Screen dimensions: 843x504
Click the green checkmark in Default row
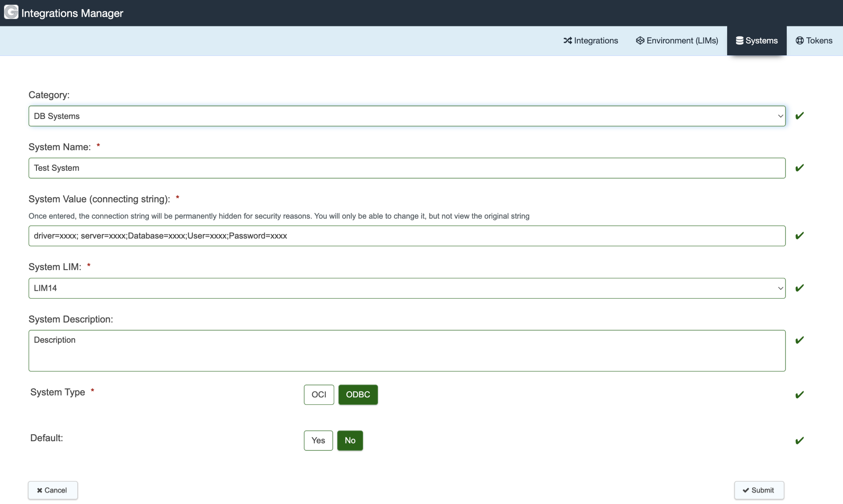pos(800,441)
